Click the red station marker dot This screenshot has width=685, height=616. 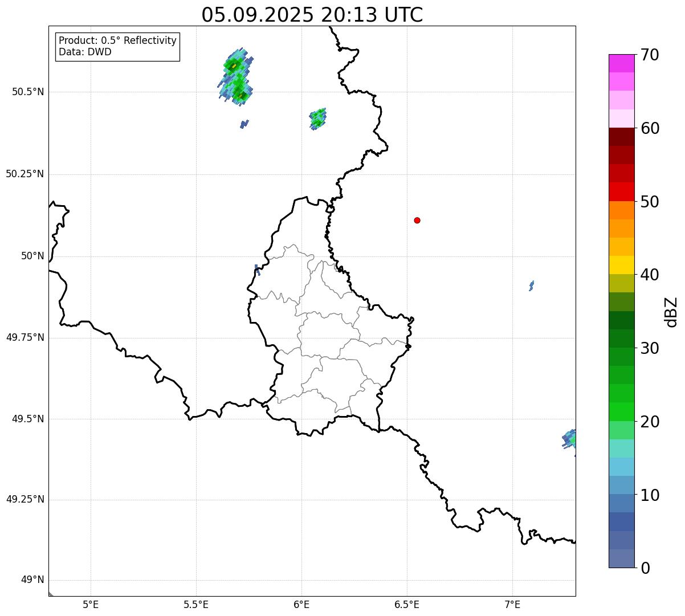coord(417,220)
